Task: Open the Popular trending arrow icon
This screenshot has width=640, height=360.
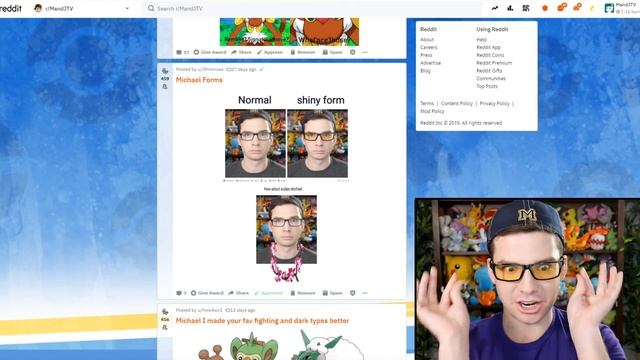Action: (x=495, y=8)
